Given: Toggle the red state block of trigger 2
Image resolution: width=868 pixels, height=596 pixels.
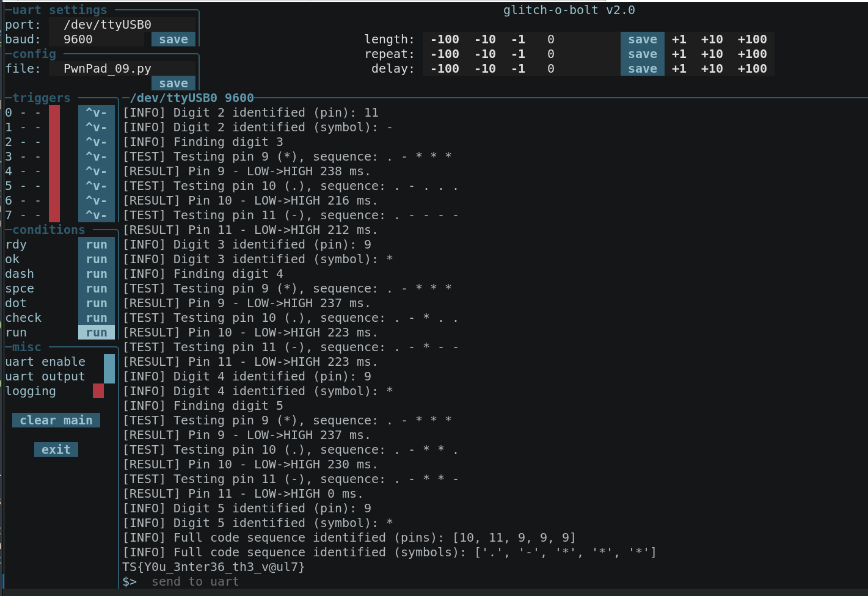Looking at the screenshot, I should [54, 142].
